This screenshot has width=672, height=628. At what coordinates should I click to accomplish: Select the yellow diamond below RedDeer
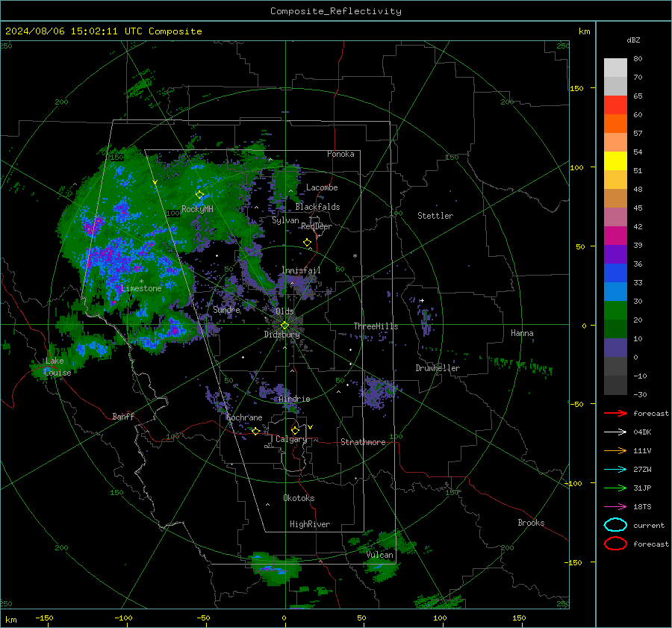pyautogui.click(x=307, y=243)
